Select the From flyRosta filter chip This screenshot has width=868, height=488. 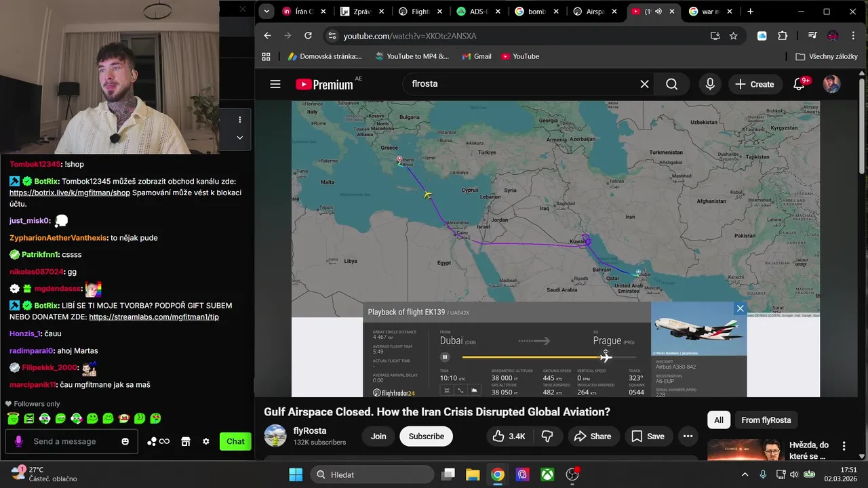pos(766,420)
